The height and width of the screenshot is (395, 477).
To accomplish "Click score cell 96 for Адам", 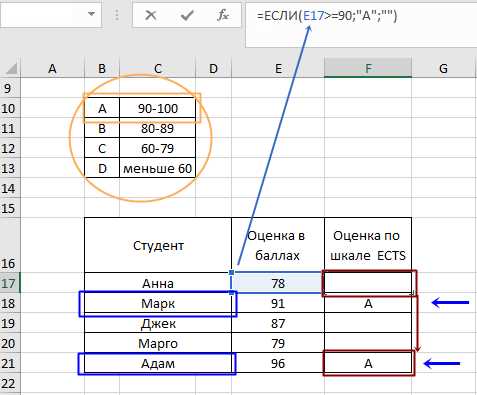I will tap(278, 363).
